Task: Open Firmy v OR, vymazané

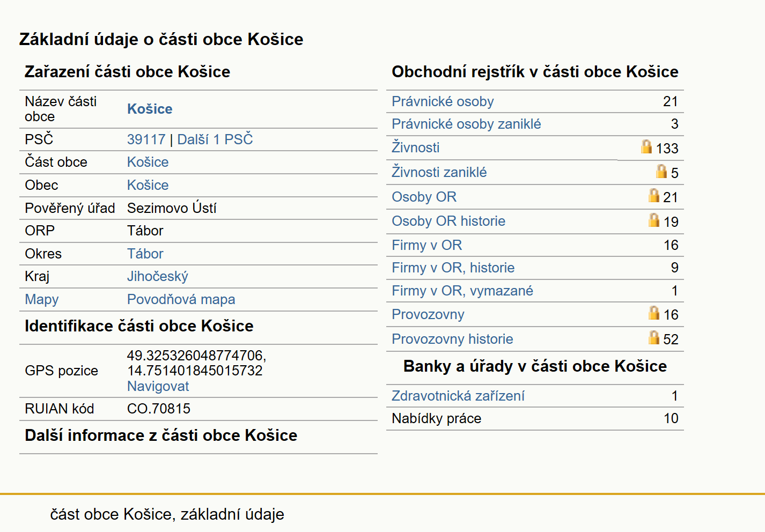Action: [x=462, y=291]
